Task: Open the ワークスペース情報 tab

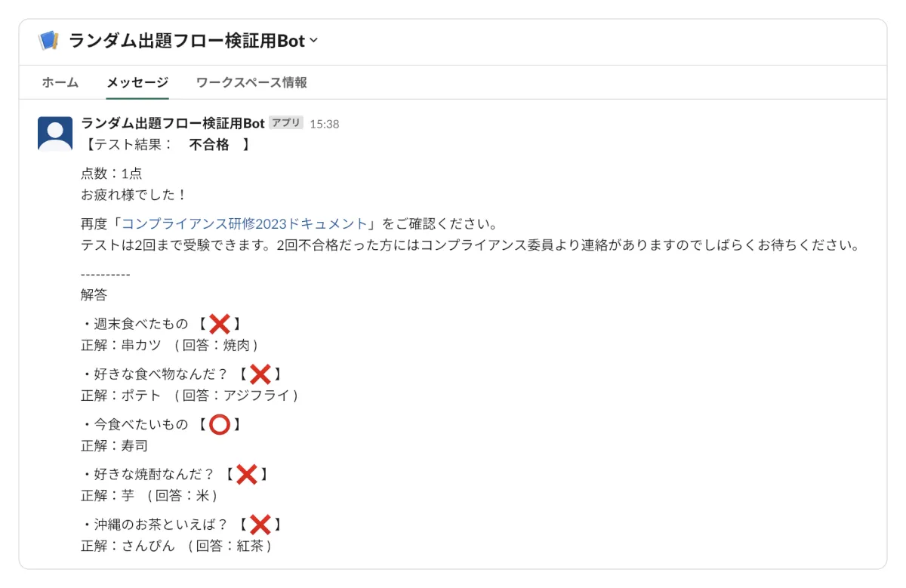Action: pos(251,82)
